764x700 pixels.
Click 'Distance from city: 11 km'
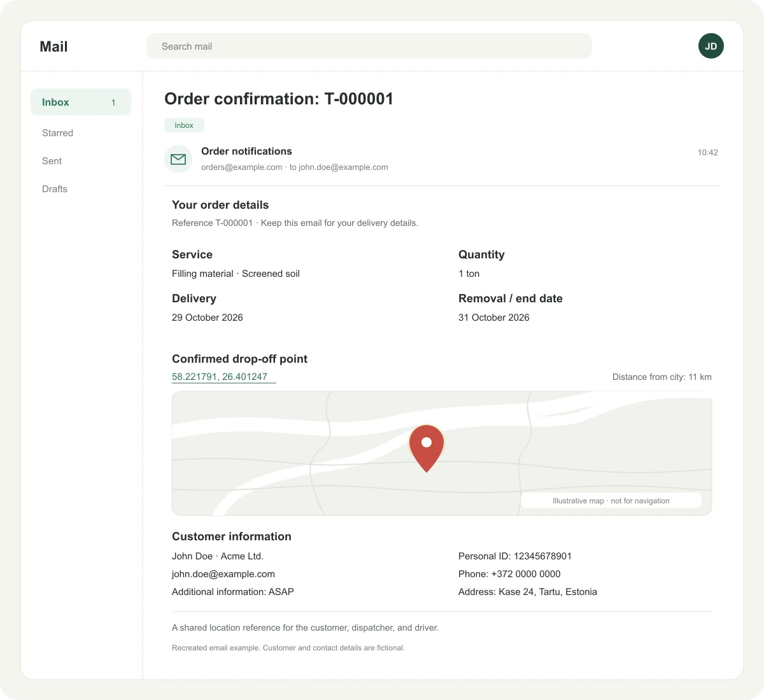coord(661,377)
